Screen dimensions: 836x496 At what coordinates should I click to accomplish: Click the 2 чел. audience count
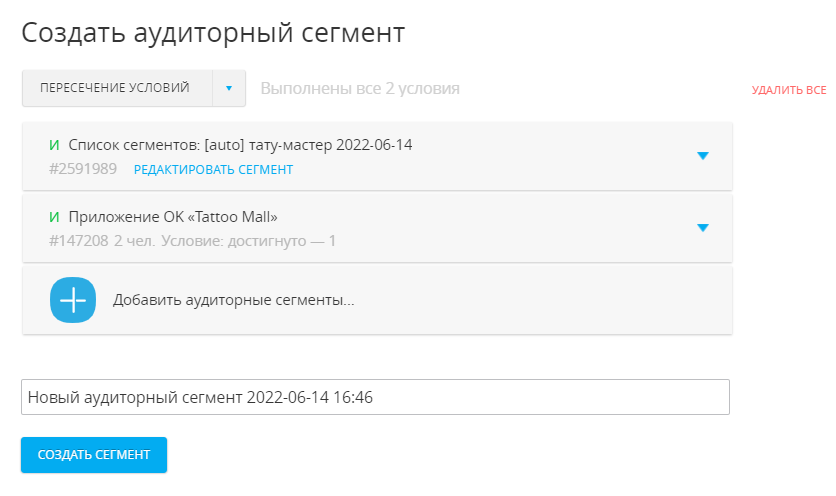pos(134,241)
